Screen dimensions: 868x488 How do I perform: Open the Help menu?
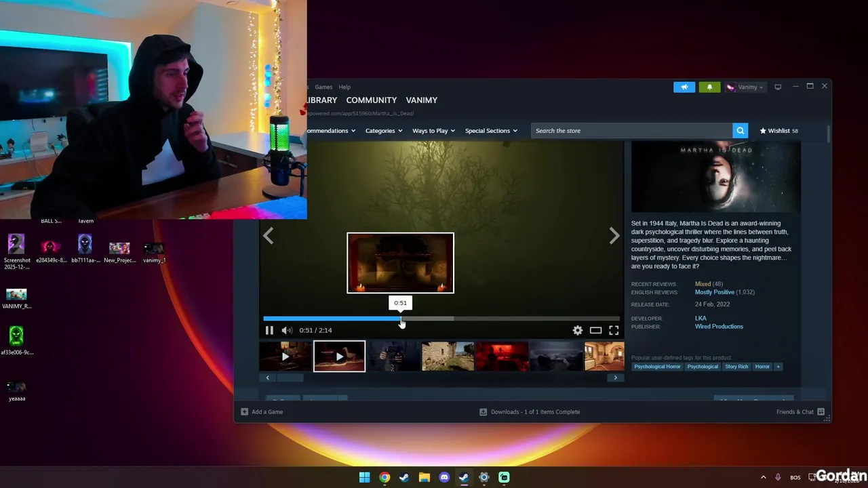[x=344, y=87]
